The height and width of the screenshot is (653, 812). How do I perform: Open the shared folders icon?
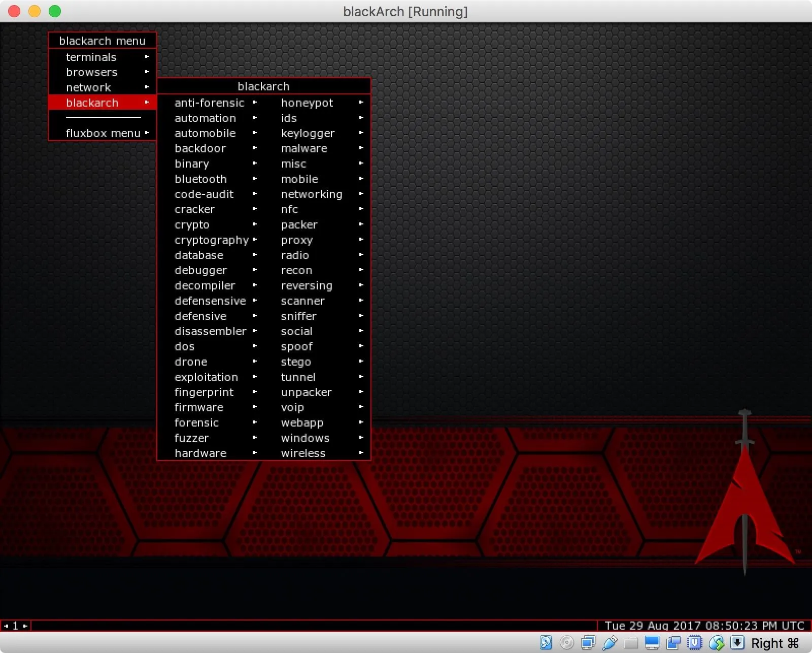coord(631,642)
